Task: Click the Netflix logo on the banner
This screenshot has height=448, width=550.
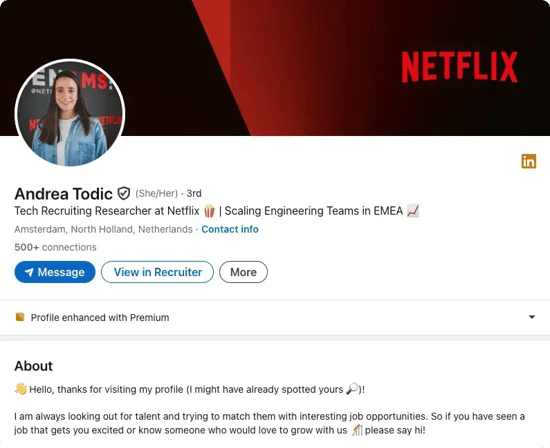Action: (x=460, y=67)
